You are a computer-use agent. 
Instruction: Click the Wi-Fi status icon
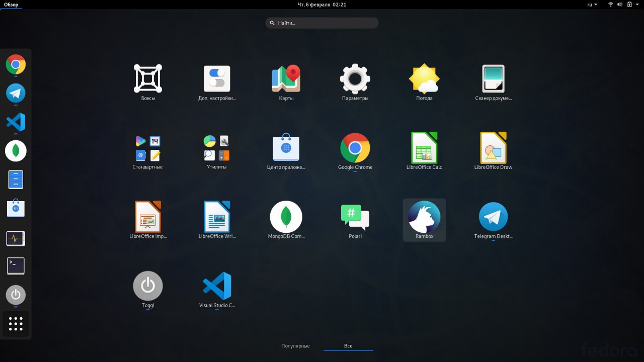(x=611, y=5)
